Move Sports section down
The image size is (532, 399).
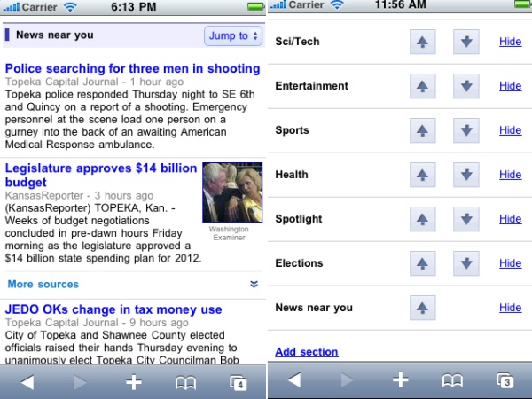pyautogui.click(x=466, y=130)
